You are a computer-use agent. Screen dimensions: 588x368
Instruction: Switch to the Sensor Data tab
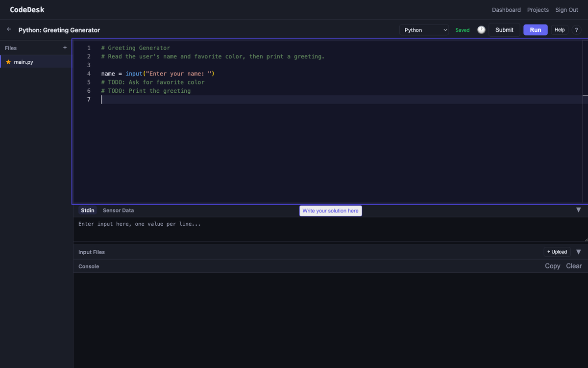click(x=118, y=210)
